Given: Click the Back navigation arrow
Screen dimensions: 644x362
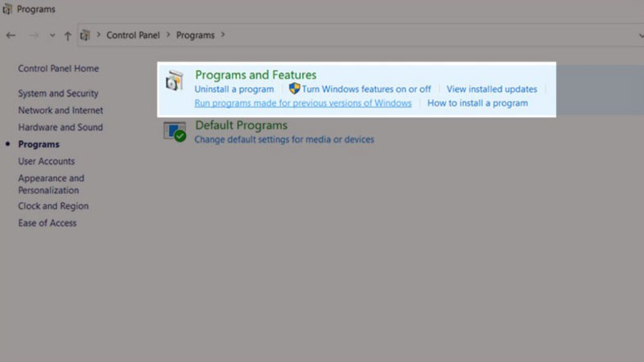Looking at the screenshot, I should click(10, 35).
